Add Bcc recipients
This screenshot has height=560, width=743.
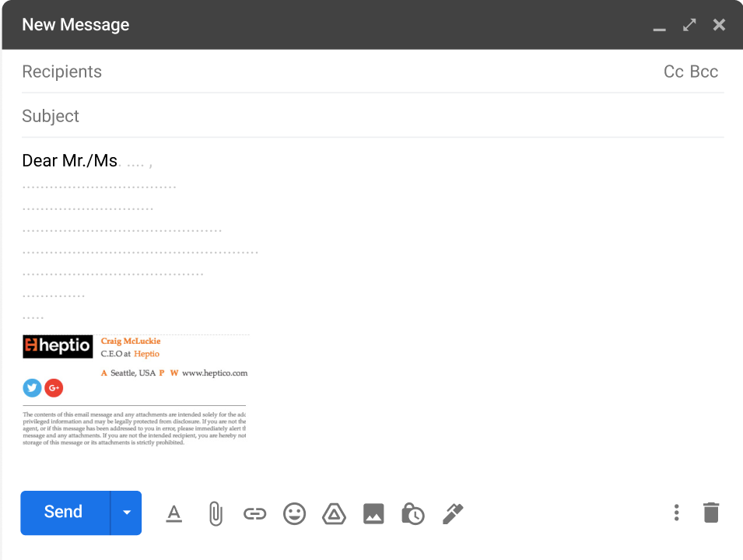(704, 72)
